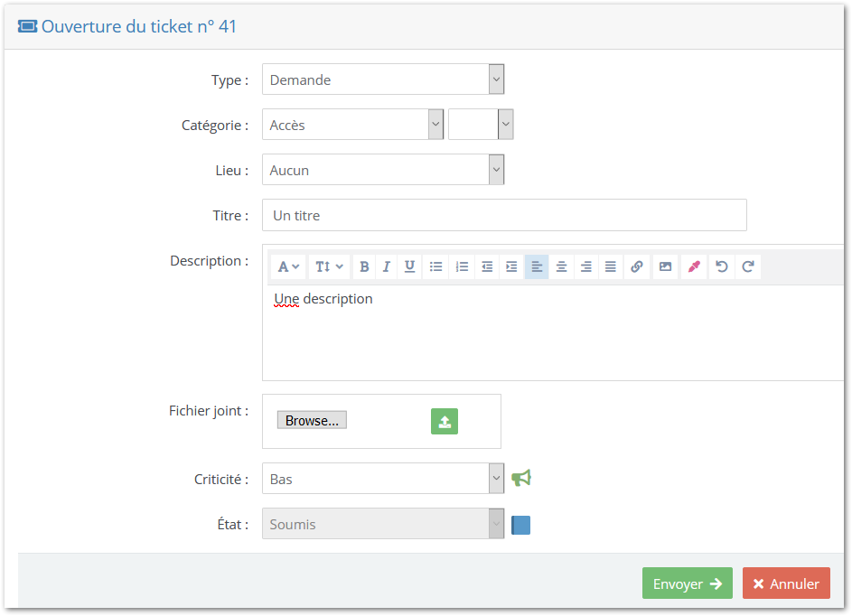Toggle italic formatting in description editor

(387, 266)
